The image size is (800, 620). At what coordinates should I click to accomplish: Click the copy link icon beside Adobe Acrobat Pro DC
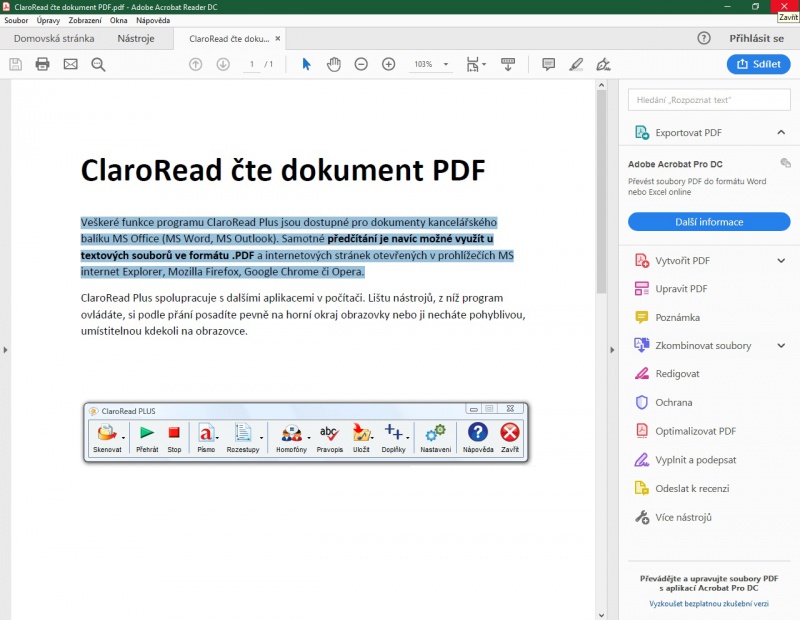(786, 163)
